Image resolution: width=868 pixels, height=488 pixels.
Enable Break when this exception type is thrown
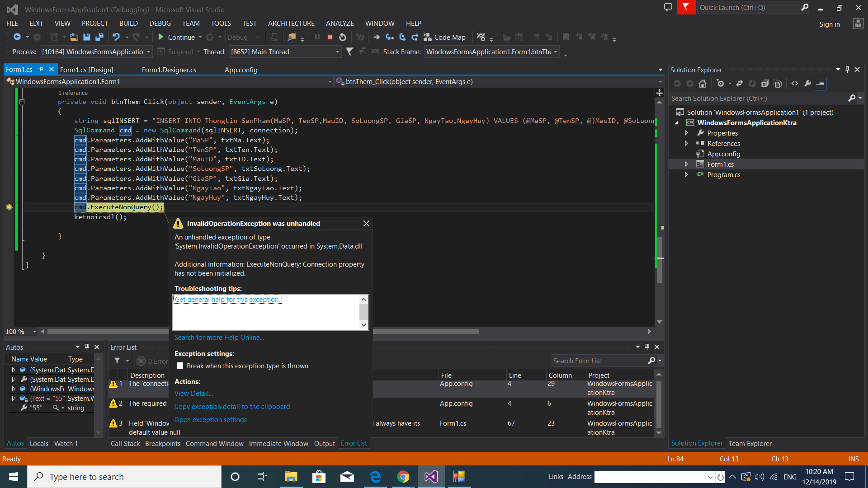[180, 366]
